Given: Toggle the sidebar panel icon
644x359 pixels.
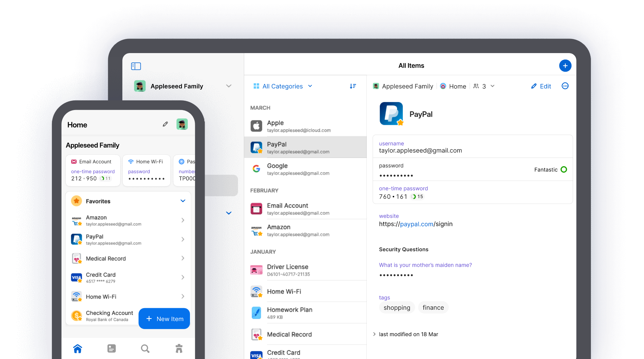Looking at the screenshot, I should pyautogui.click(x=136, y=66).
